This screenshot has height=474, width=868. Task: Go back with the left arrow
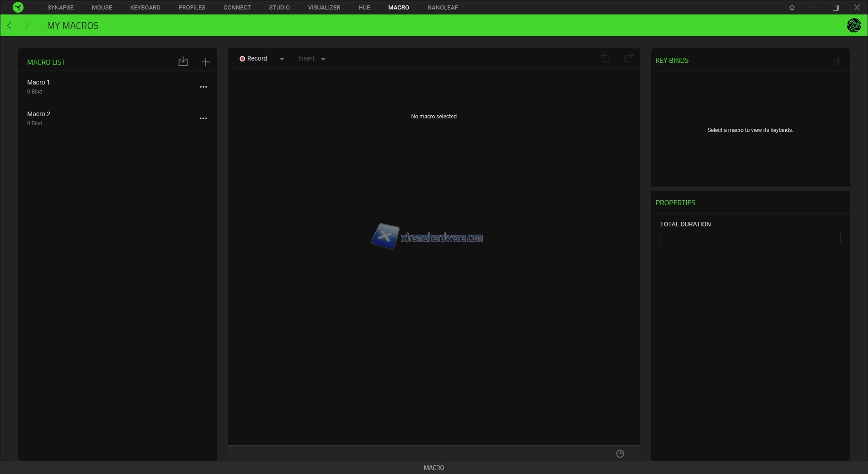pos(10,25)
